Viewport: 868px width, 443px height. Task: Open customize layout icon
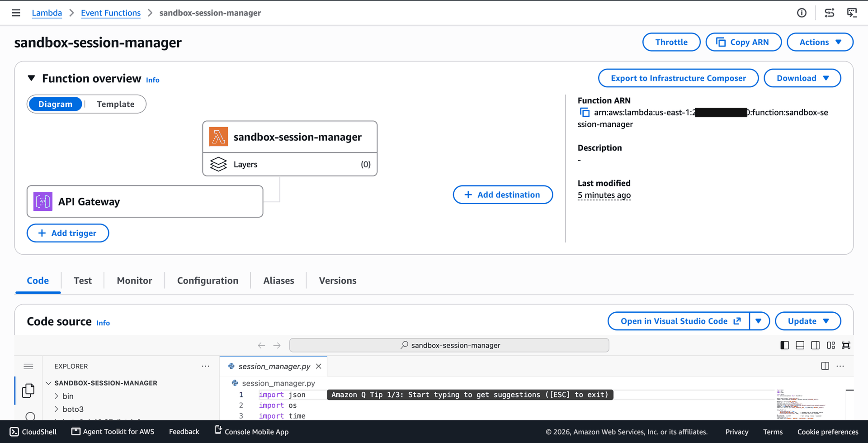831,345
